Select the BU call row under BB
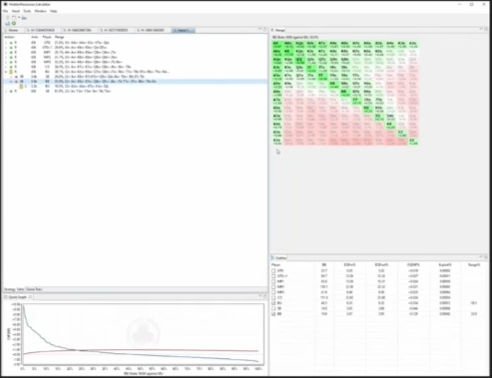 click(x=135, y=86)
